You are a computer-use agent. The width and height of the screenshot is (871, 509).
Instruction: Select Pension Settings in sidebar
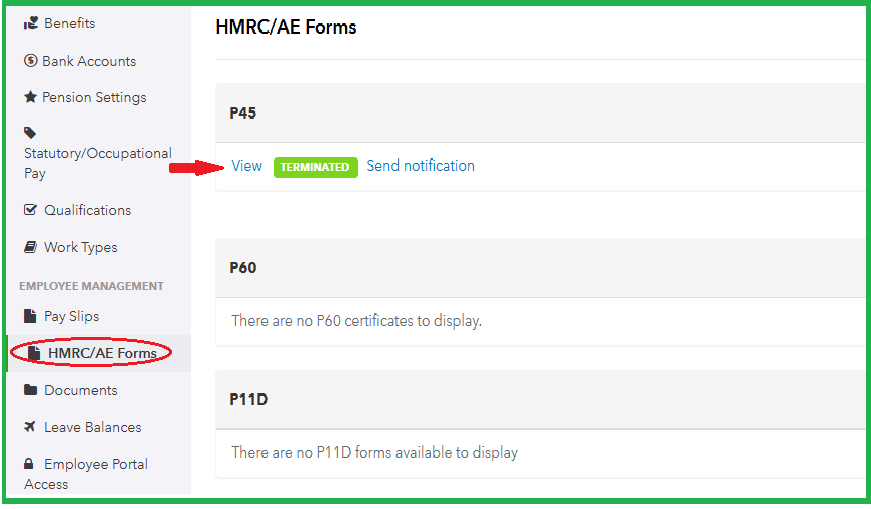click(x=94, y=98)
